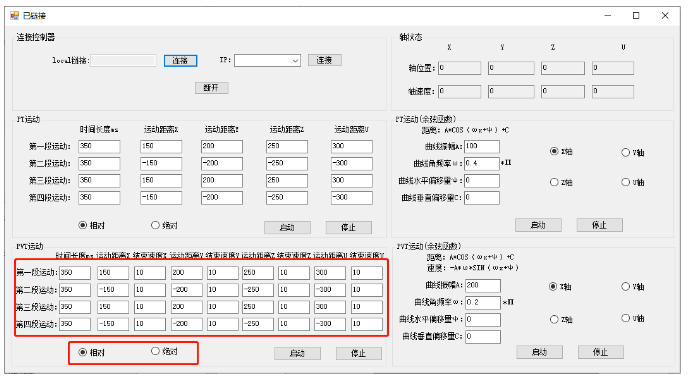This screenshot has width=688, height=380.
Task: Focus the local句柄 text field
Action: click(x=123, y=61)
